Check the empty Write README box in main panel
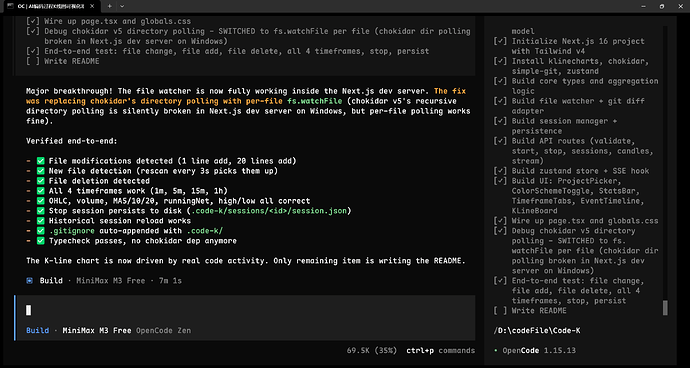Viewport: 690px width, 368px height. tap(33, 61)
